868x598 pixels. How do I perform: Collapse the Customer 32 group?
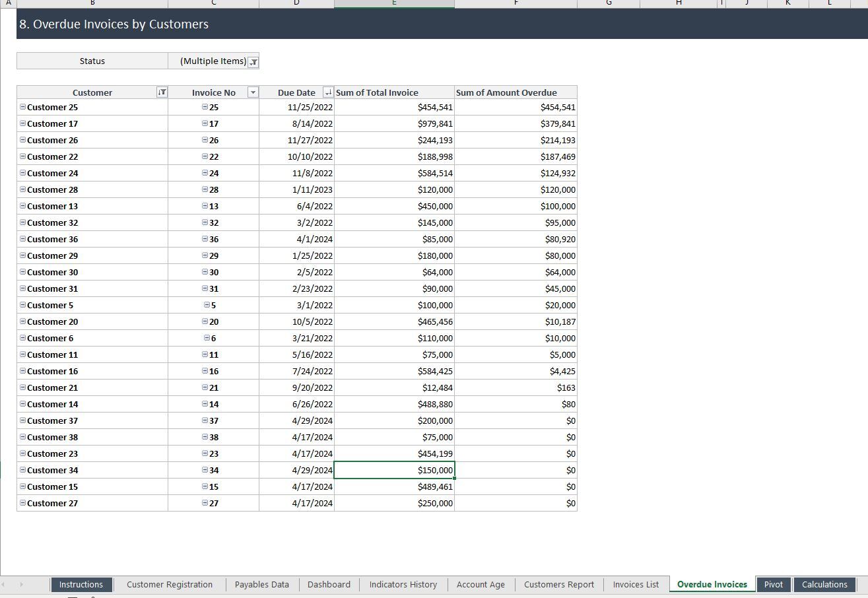[x=22, y=222]
